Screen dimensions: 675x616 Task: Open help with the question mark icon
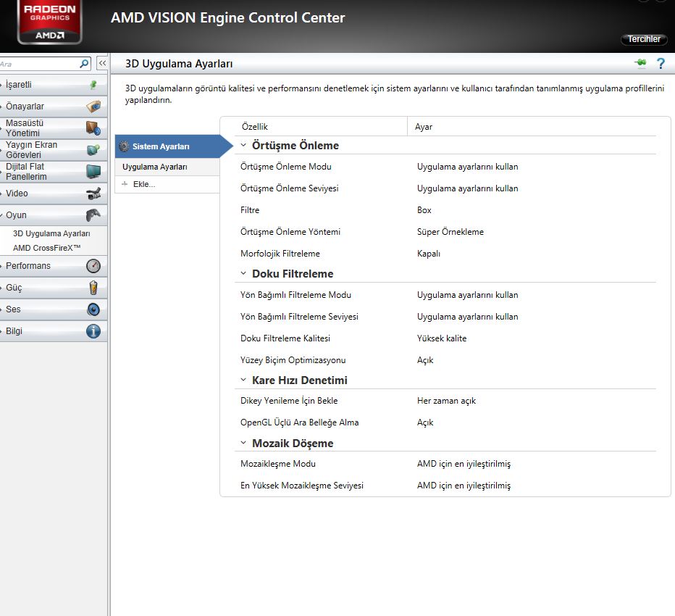[x=661, y=63]
